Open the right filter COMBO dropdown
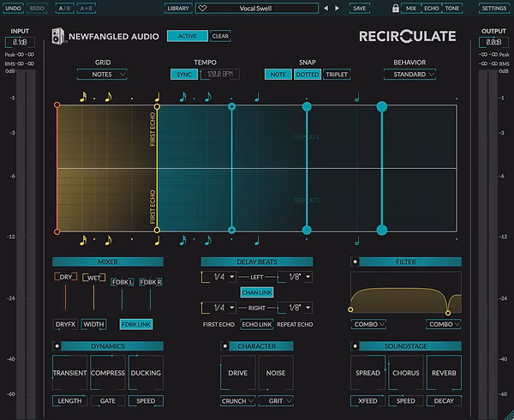514x420 pixels. click(444, 324)
